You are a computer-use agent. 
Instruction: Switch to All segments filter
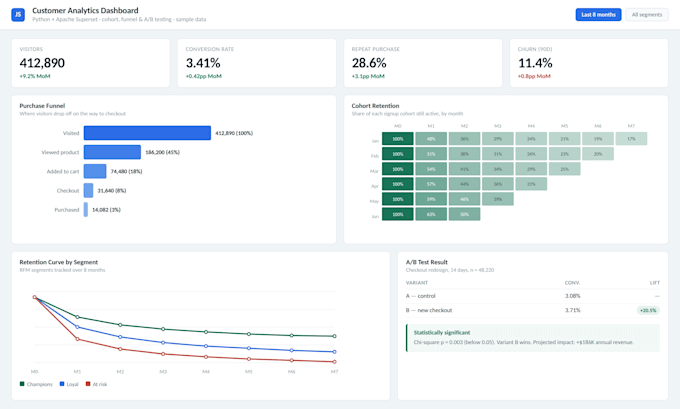point(647,14)
